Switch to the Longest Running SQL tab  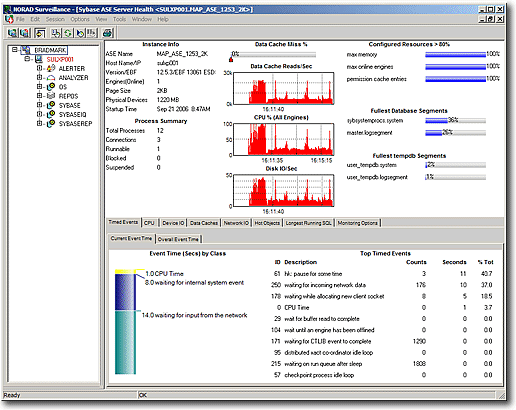tap(308, 223)
